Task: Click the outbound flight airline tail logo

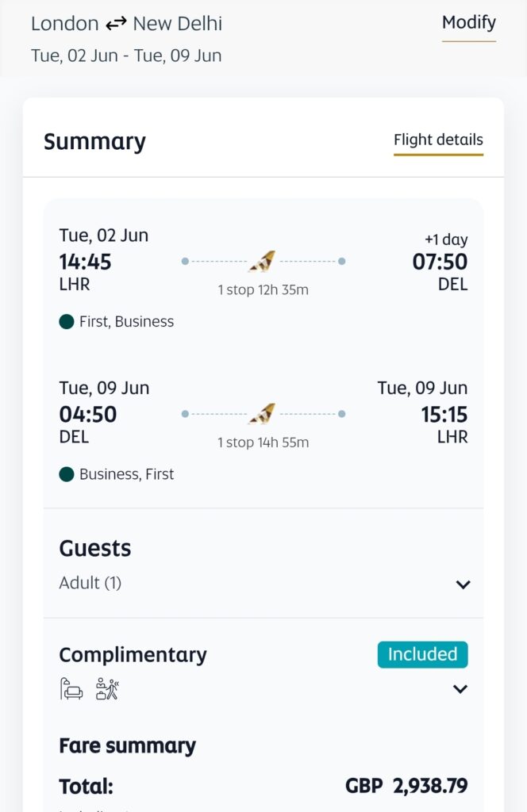Action: click(263, 261)
